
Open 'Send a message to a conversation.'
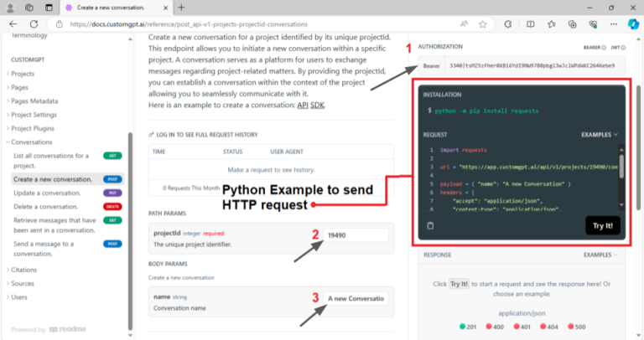pyautogui.click(x=68, y=249)
